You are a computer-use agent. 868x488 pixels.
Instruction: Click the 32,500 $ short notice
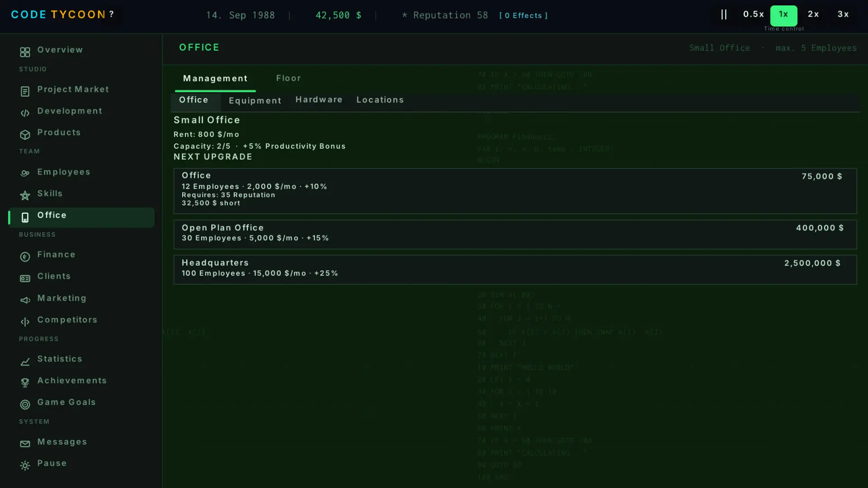coord(211,203)
